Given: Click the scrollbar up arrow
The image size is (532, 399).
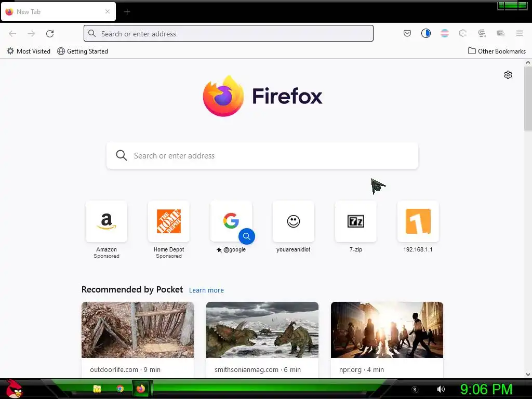Looking at the screenshot, I should click(528, 62).
